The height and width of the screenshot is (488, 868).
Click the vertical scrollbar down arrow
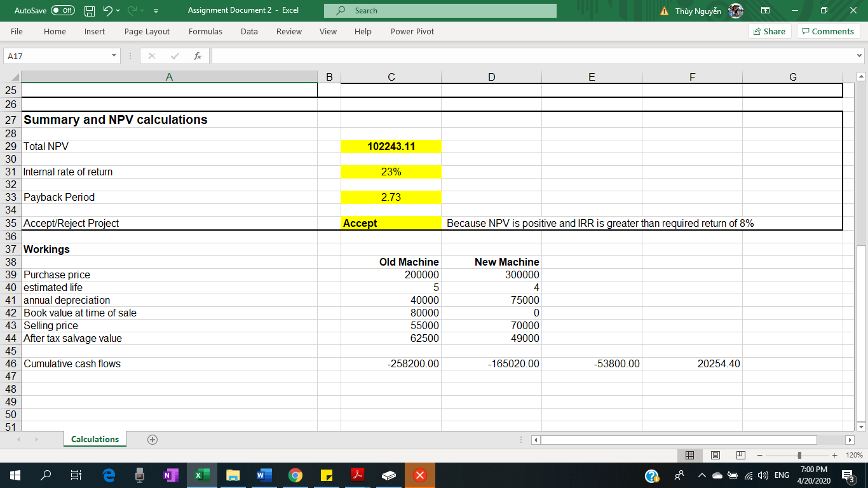click(x=862, y=426)
